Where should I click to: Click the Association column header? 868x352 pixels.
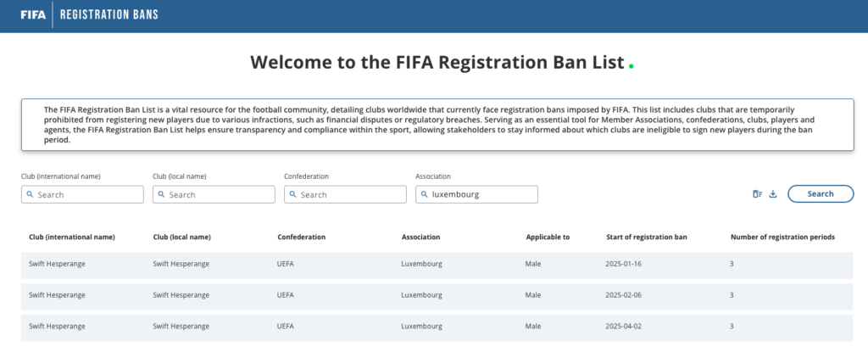[421, 237]
